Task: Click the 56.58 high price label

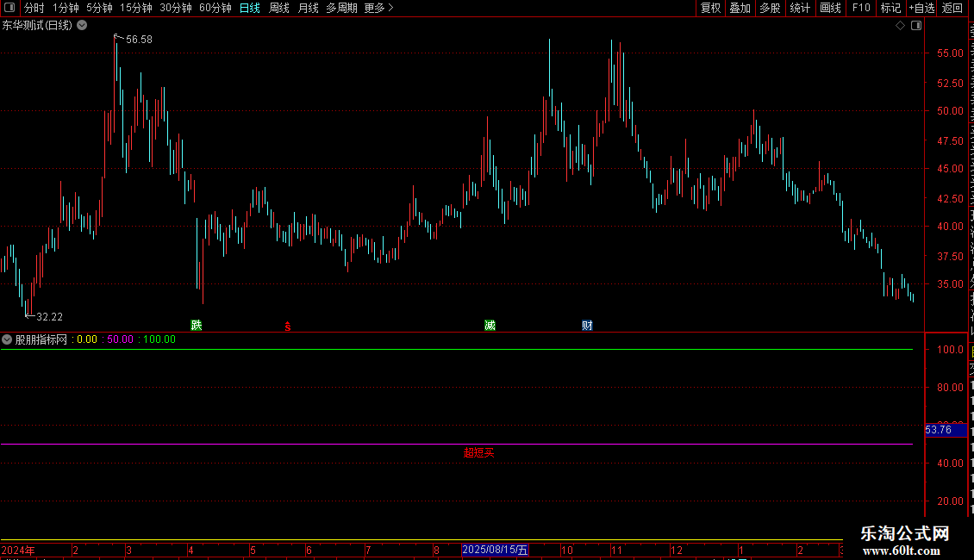Action: (x=139, y=39)
